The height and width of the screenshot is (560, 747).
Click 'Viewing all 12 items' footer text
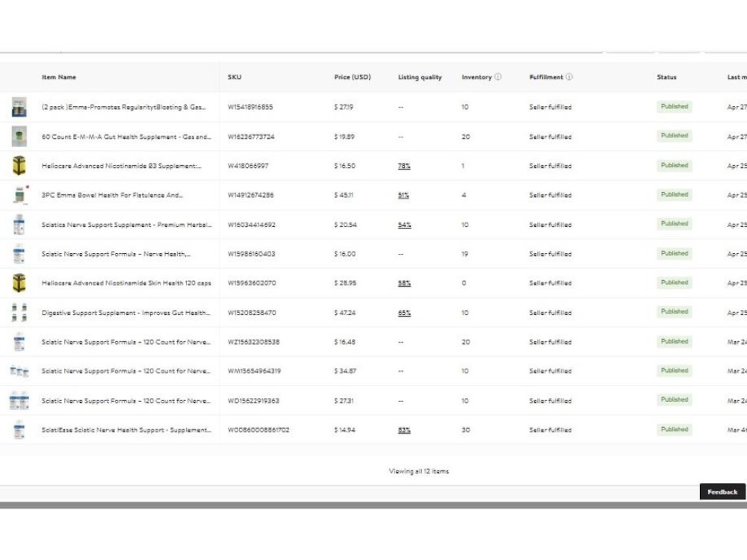point(419,471)
